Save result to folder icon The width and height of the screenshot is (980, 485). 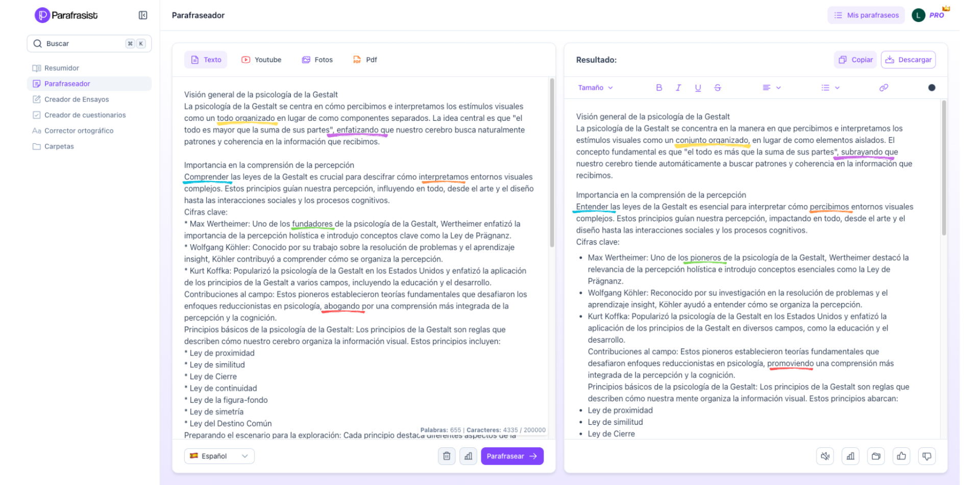click(876, 456)
